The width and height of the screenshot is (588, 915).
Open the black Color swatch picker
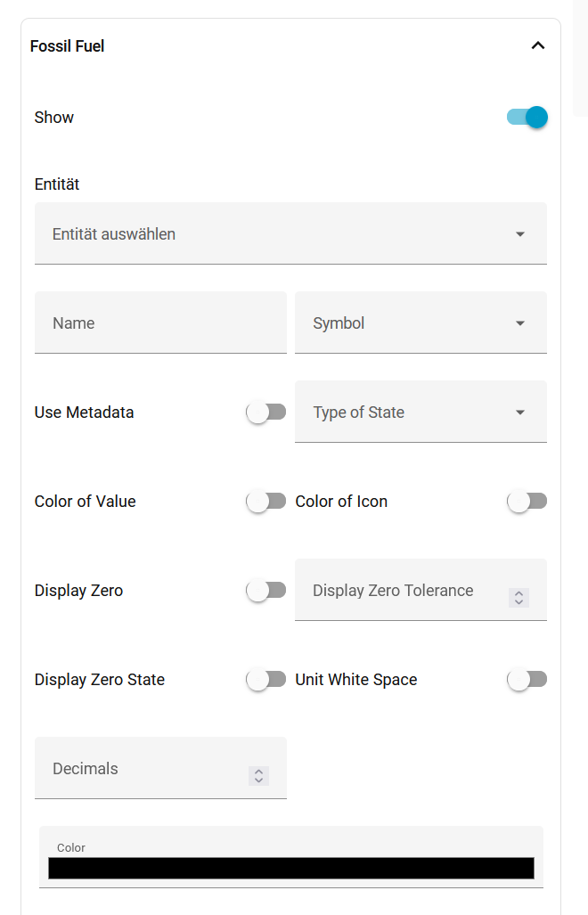pyautogui.click(x=290, y=869)
